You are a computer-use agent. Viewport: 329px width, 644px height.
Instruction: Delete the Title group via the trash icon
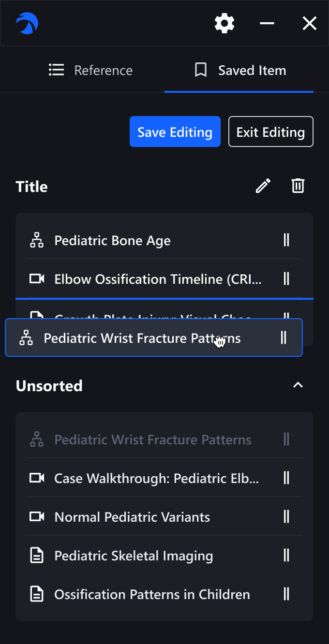(298, 186)
